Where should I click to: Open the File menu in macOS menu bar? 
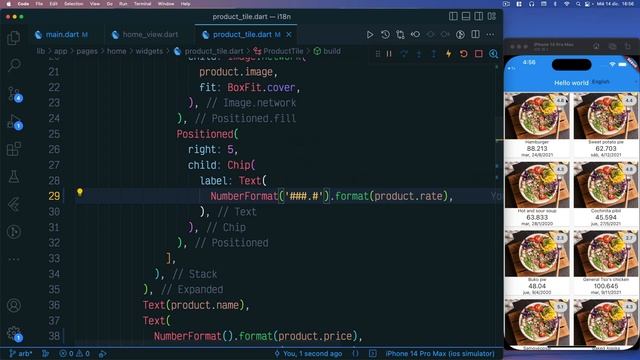tap(39, 4)
